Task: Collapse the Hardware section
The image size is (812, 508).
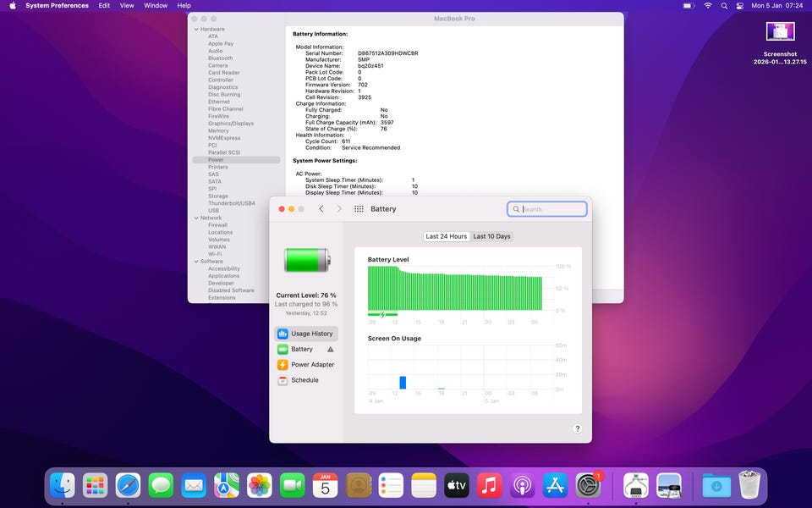Action: 195,30
